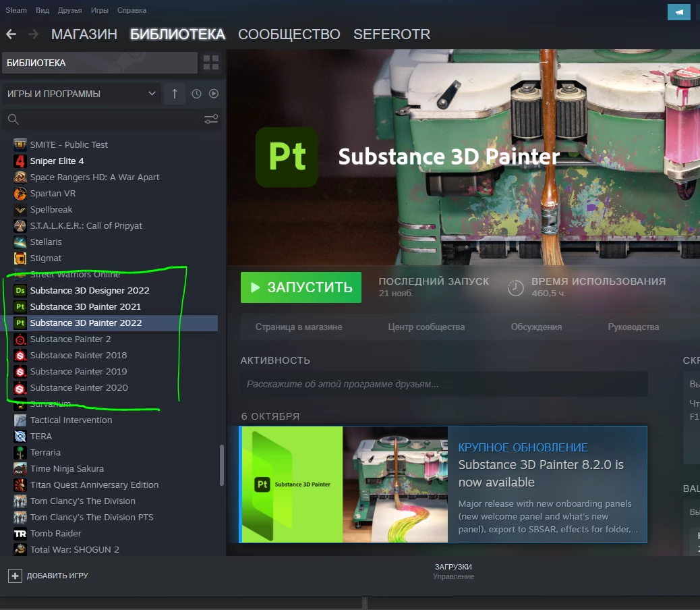Open Центр сообщества link
The width and height of the screenshot is (700, 610).
[426, 327]
